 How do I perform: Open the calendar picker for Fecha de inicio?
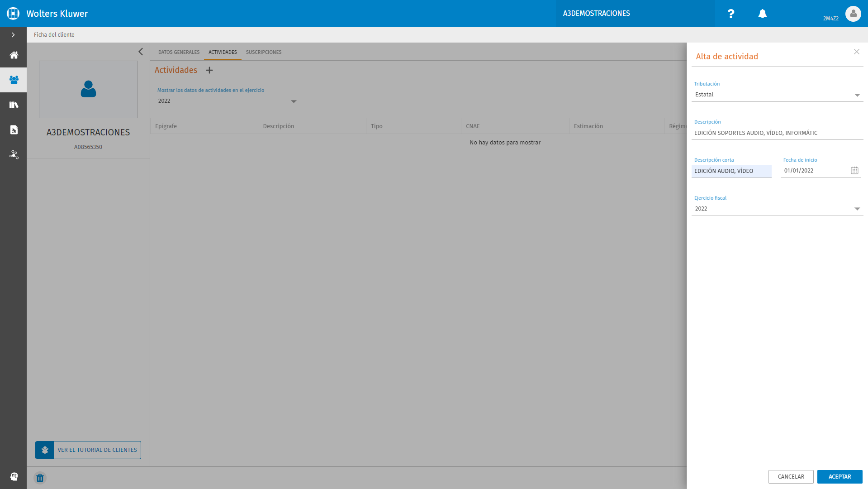click(854, 170)
